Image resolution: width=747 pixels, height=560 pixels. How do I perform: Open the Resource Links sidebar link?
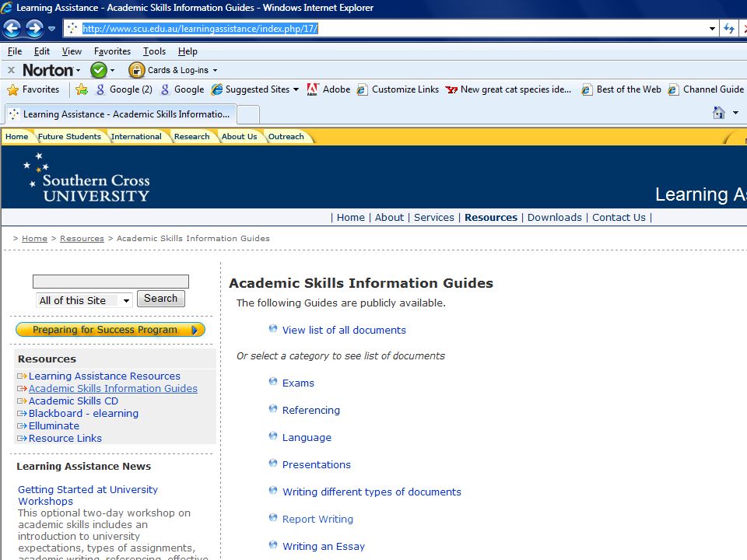coord(65,438)
